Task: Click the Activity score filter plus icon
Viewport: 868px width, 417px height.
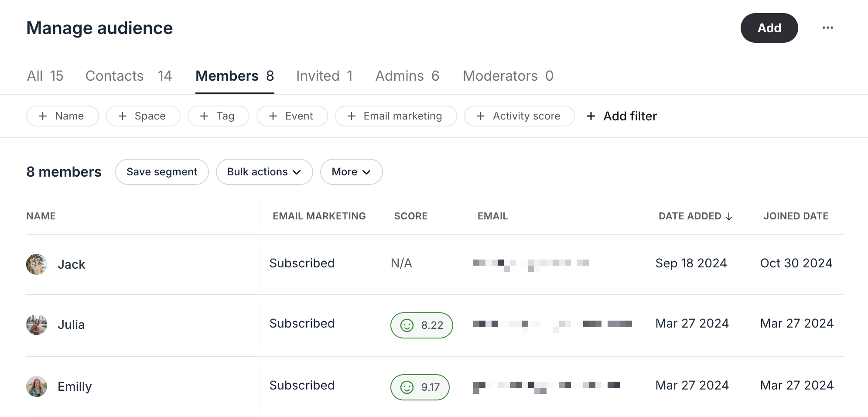Action: (481, 116)
